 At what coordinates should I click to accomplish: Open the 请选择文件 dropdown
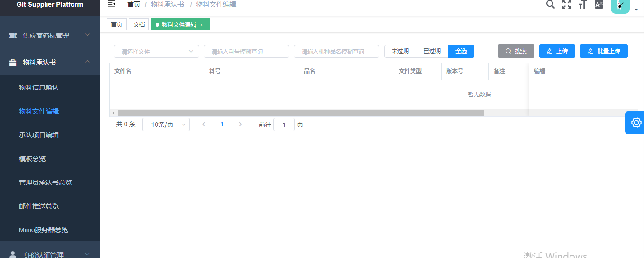pos(156,51)
